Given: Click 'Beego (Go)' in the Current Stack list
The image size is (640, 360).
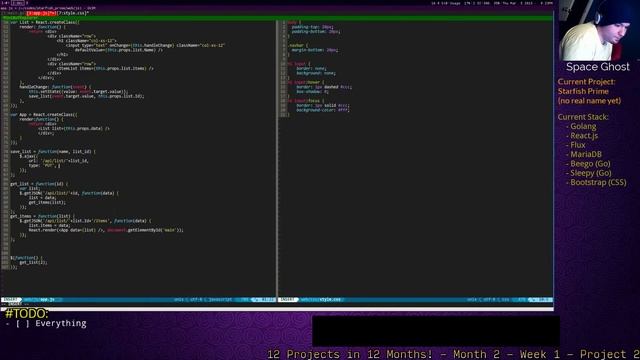Looking at the screenshot, I should coord(590,164).
